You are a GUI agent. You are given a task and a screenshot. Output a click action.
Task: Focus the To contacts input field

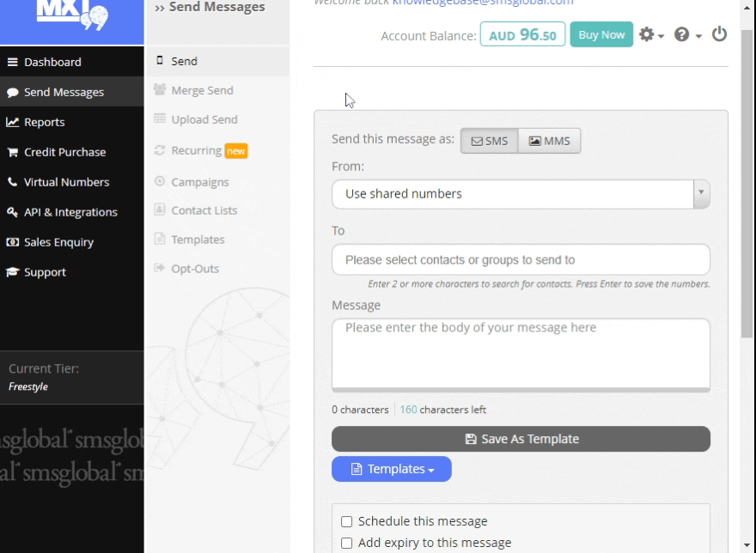pos(521,259)
